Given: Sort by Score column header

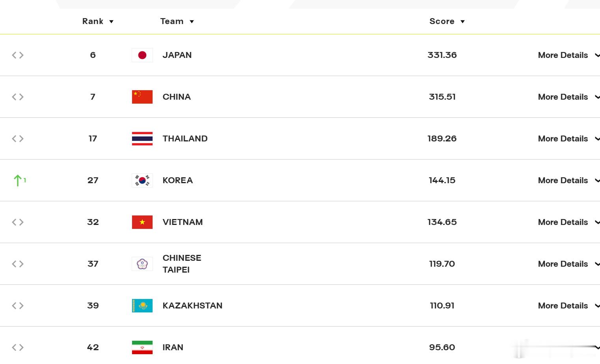Looking at the screenshot, I should click(x=447, y=21).
